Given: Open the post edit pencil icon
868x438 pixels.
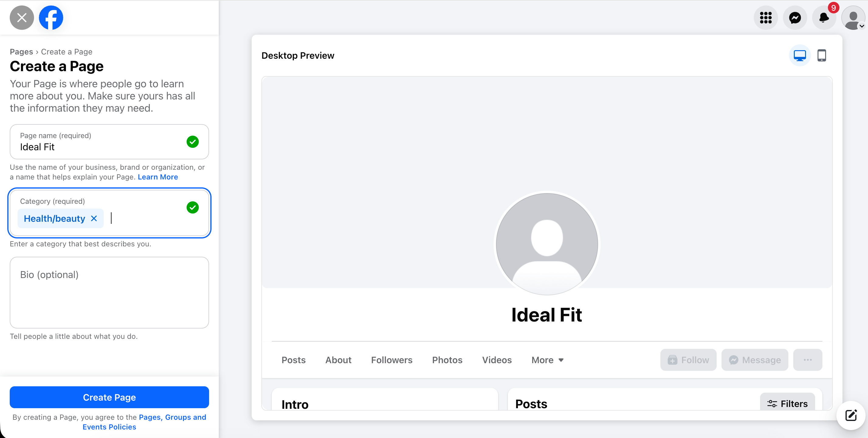Looking at the screenshot, I should tap(850, 415).
